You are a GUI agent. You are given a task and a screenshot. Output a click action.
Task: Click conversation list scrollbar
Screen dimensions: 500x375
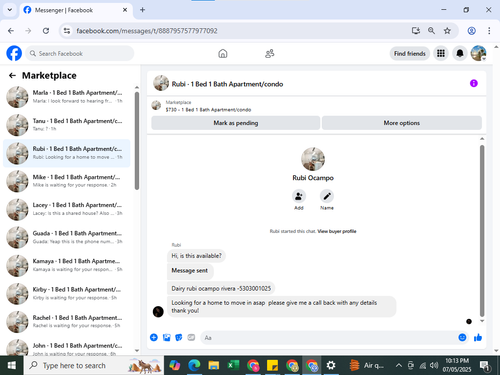[x=137, y=141]
